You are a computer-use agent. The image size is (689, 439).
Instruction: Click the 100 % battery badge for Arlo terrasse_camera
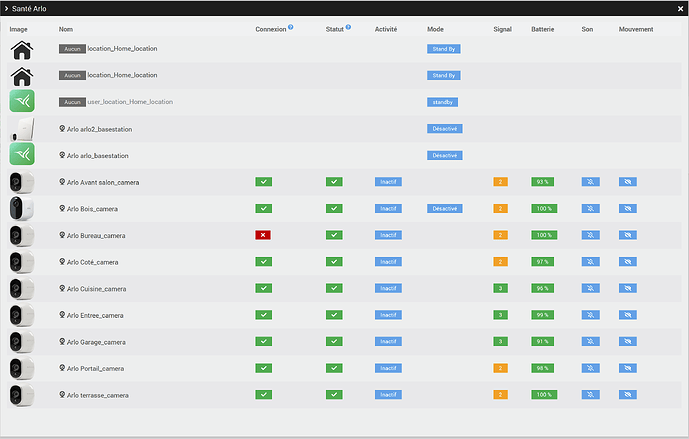click(544, 395)
